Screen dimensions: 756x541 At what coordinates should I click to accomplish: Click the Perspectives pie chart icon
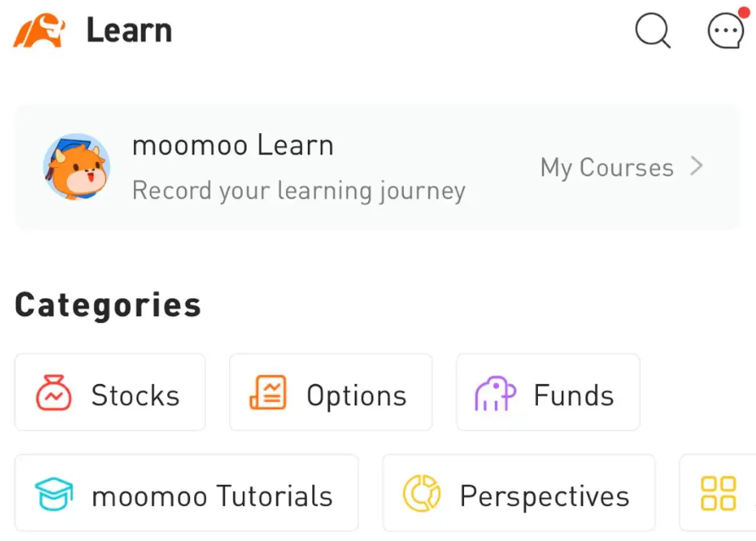(x=421, y=494)
